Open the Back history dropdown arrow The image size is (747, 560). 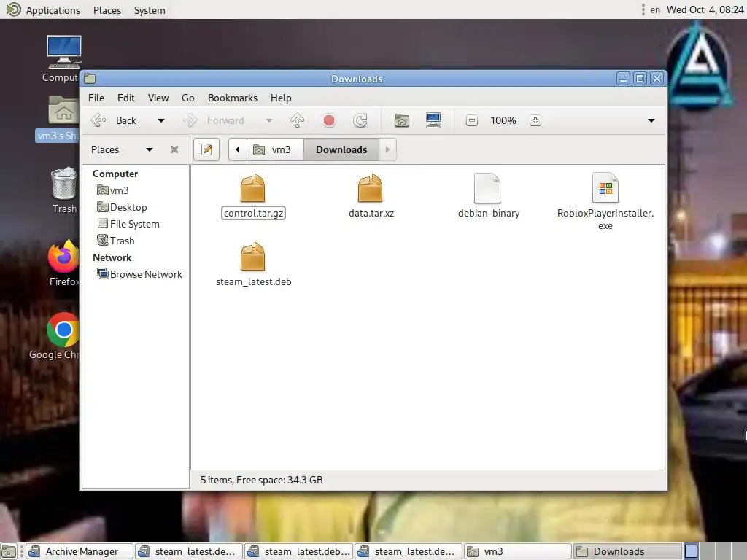click(161, 120)
